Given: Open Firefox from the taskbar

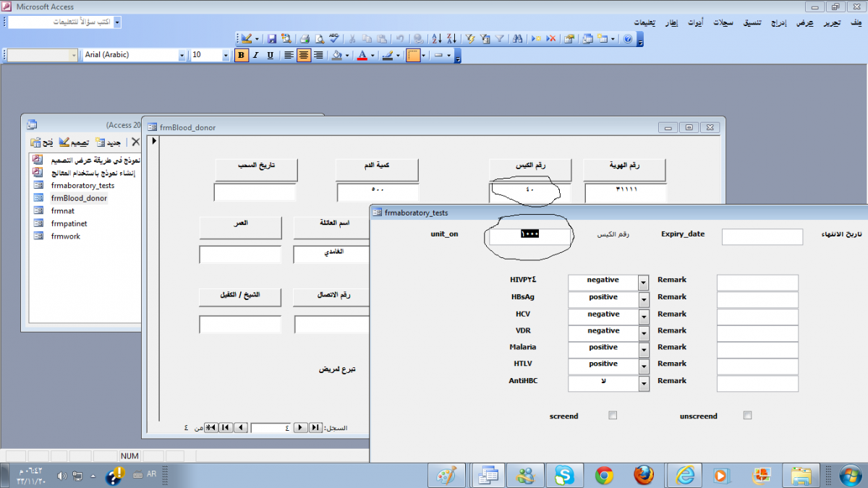Looking at the screenshot, I should point(643,475).
